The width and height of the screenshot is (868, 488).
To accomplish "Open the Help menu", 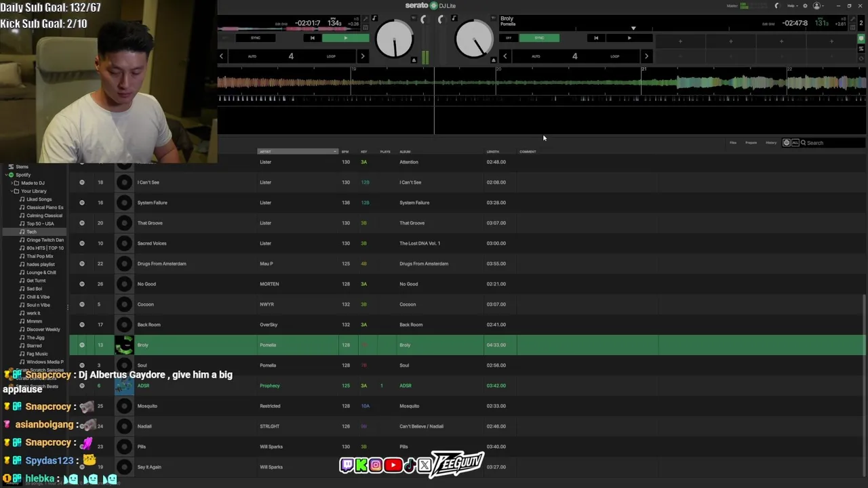I will pyautogui.click(x=792, y=5).
